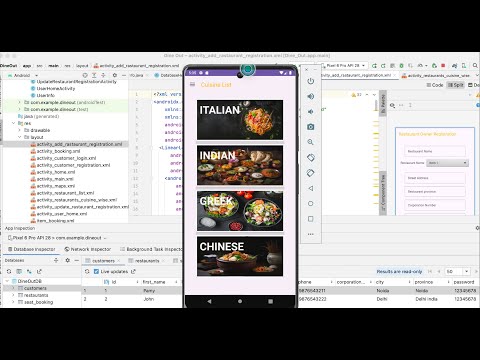Click the Search Everywhere magnifier icon
Viewport: 480px width, 360px height.
475,66
